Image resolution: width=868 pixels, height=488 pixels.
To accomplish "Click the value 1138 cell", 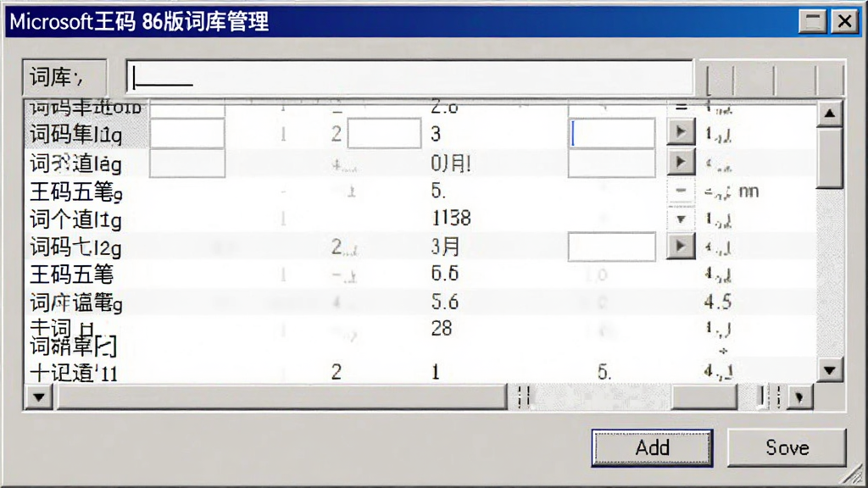I will (451, 218).
